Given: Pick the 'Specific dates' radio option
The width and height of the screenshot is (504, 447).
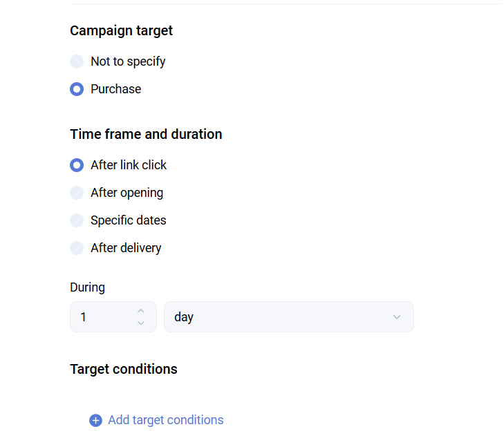Looking at the screenshot, I should tap(77, 220).
